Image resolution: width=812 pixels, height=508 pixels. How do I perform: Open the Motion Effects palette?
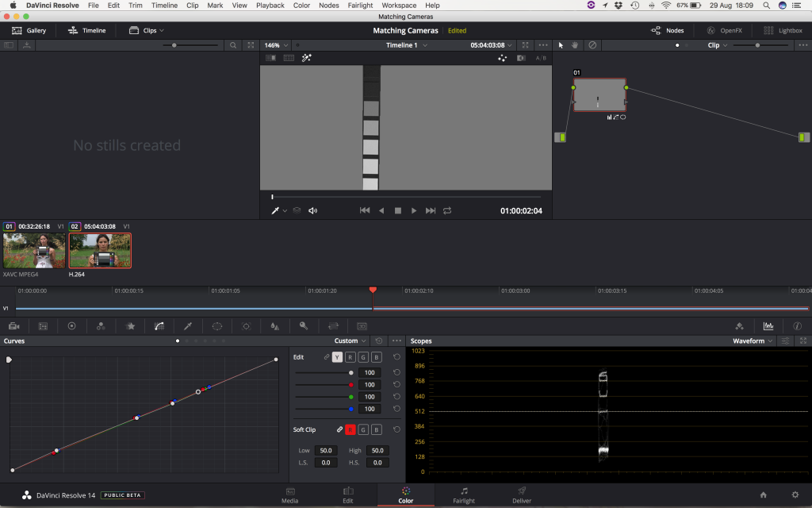click(x=131, y=326)
